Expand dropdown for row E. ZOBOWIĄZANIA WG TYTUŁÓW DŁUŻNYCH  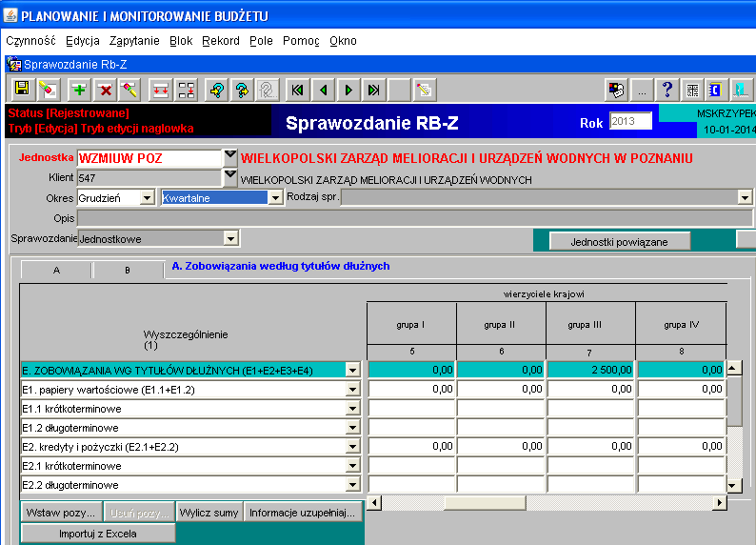[353, 371]
